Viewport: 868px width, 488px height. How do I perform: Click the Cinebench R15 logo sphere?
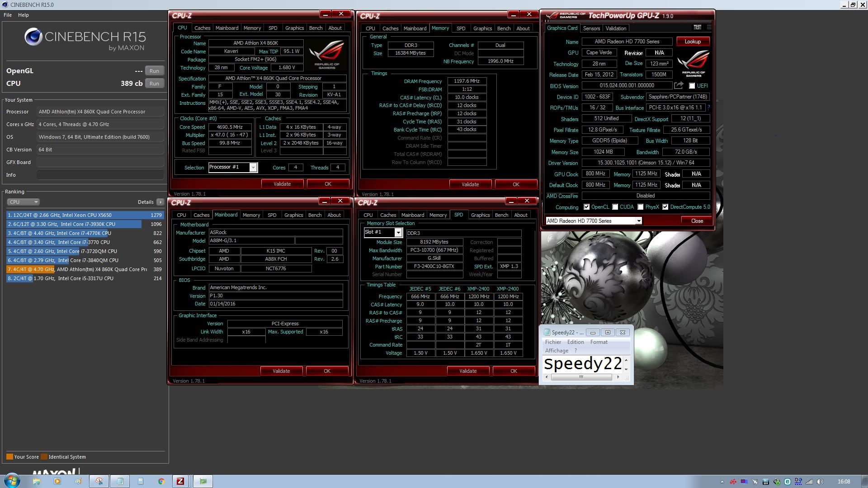[33, 37]
